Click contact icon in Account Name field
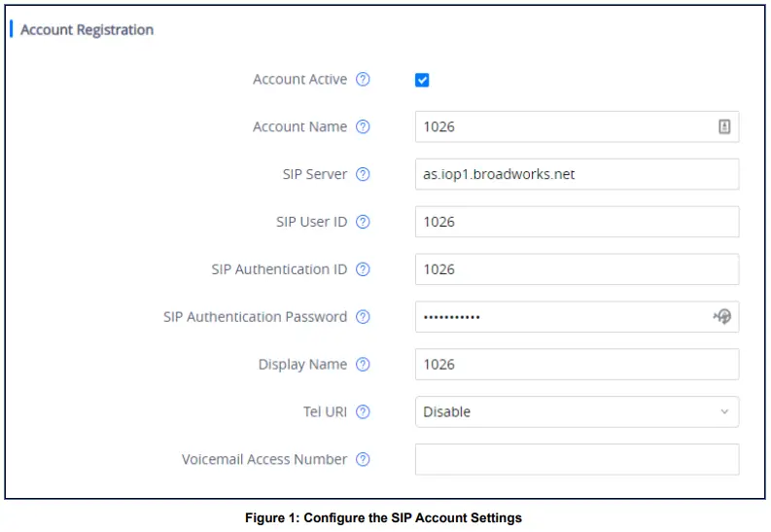Image resolution: width=771 pixels, height=532 pixels. tap(724, 126)
